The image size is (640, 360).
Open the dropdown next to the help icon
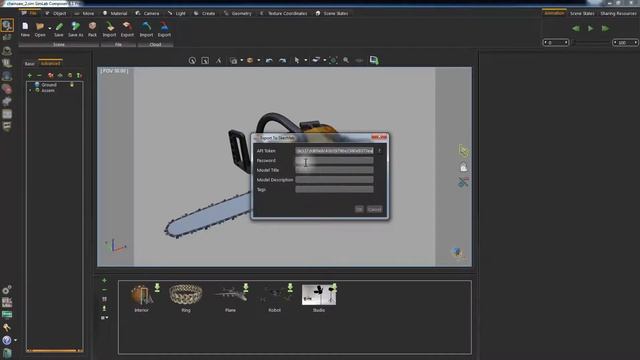pos(16,340)
